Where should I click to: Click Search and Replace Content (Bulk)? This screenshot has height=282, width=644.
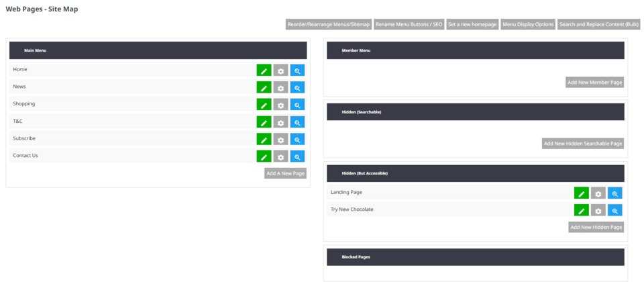pos(598,24)
